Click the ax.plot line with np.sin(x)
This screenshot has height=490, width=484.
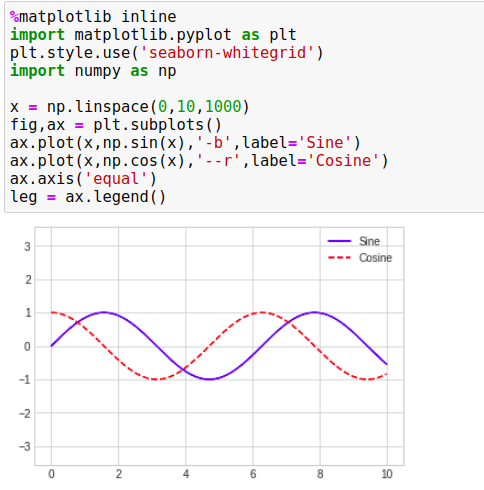point(185,143)
